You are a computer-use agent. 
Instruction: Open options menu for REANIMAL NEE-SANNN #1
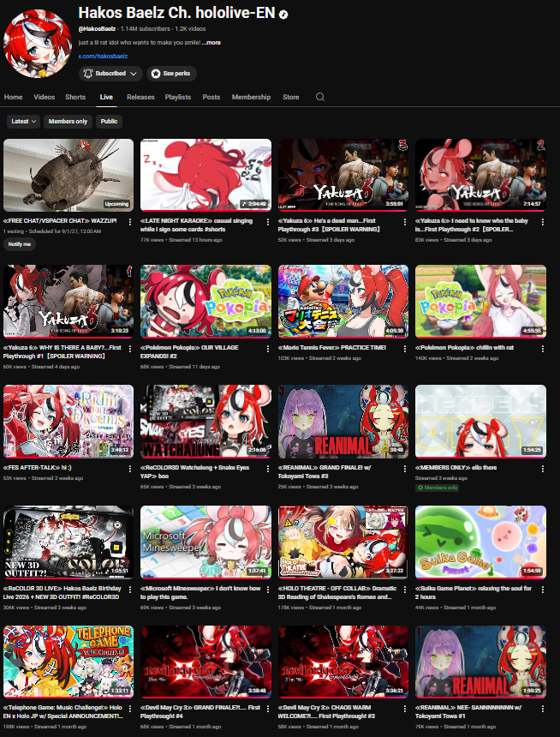(x=543, y=709)
